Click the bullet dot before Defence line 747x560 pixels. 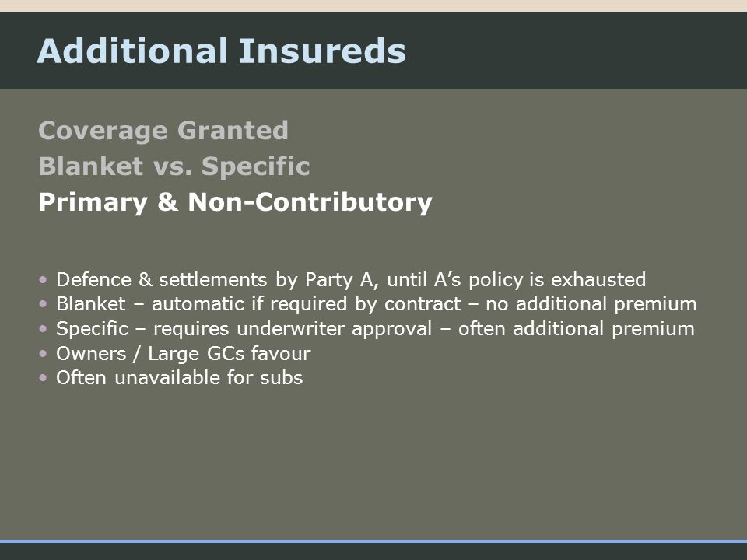coord(44,279)
